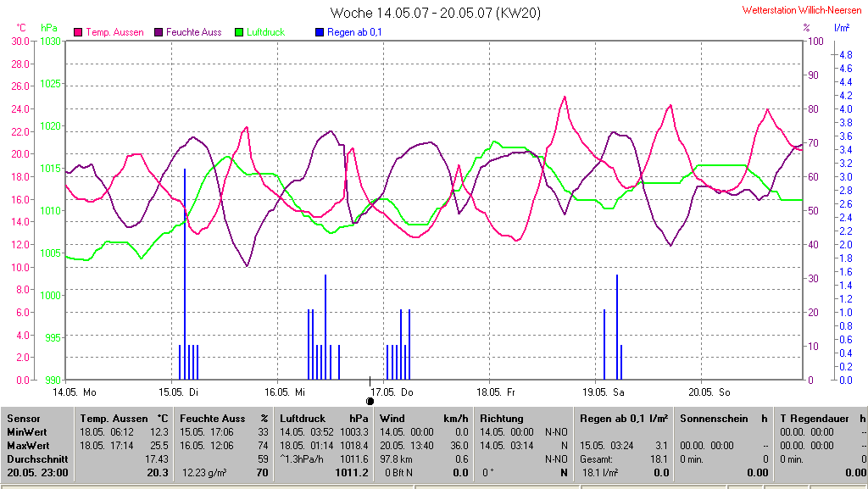
Task: Click the MinWert row label
Action: [26, 432]
